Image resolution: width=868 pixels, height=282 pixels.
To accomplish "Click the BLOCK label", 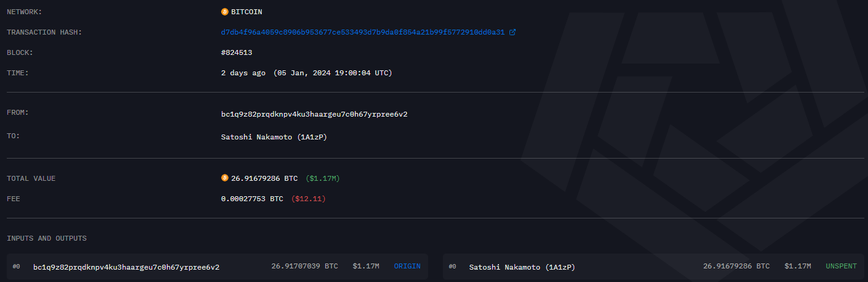I will 20,53.
